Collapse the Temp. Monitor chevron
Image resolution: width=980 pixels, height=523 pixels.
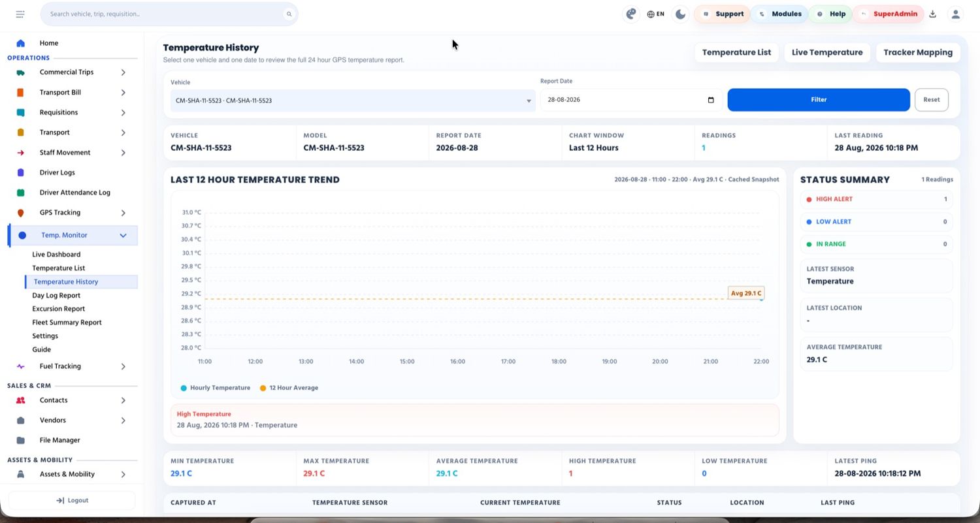123,235
